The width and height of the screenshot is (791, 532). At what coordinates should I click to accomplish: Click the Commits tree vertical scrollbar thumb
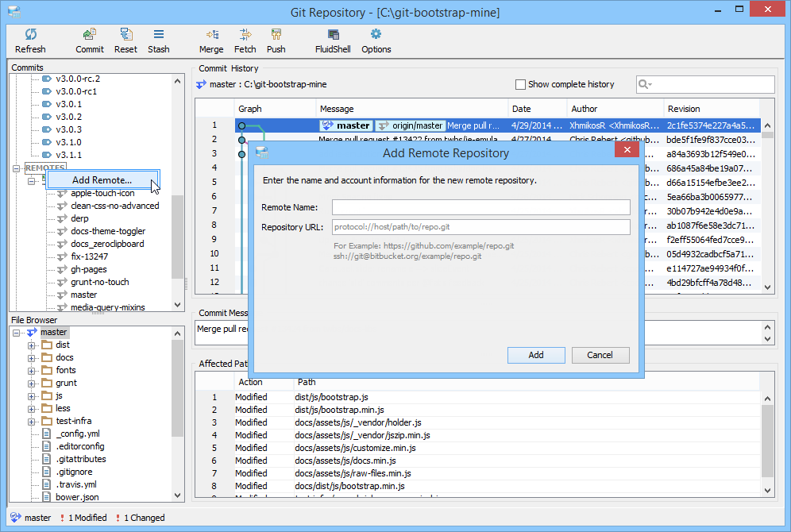tap(177, 237)
